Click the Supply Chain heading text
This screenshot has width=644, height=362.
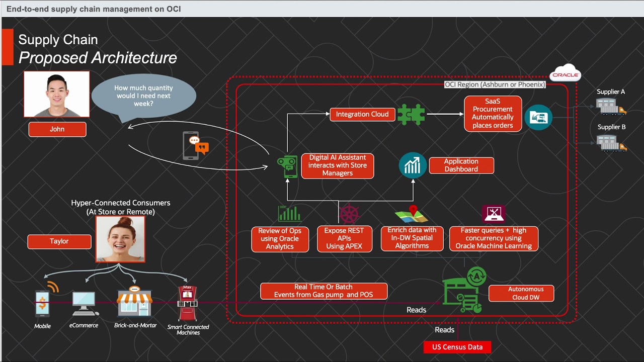coord(58,40)
